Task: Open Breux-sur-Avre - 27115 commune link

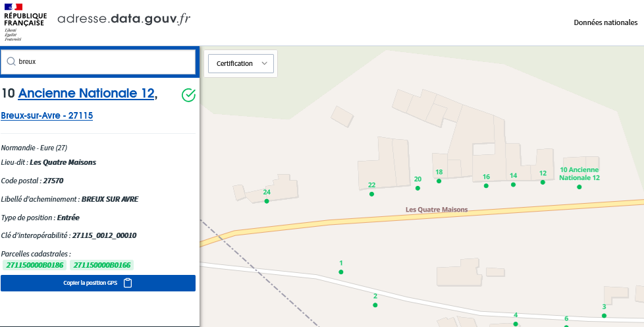Action: (x=47, y=115)
